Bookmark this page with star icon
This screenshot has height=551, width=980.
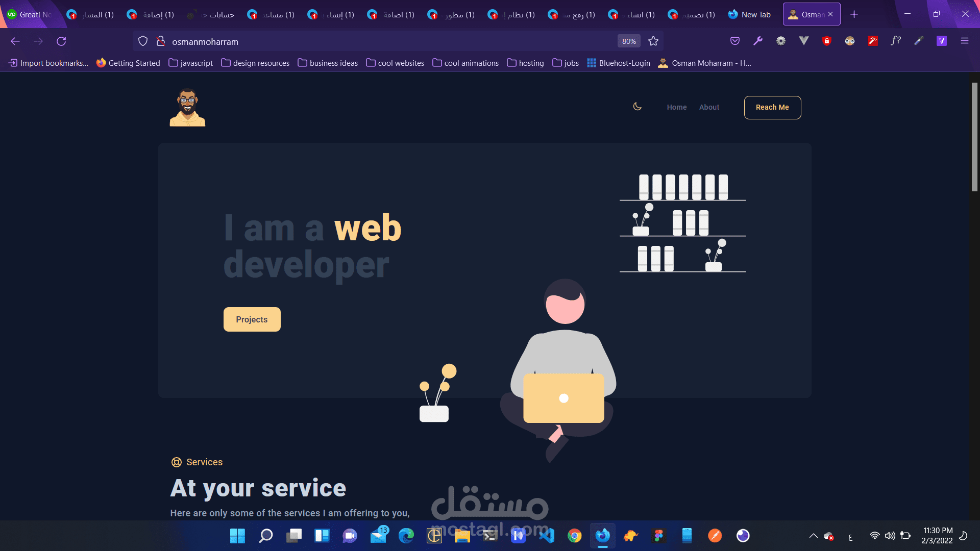(653, 41)
